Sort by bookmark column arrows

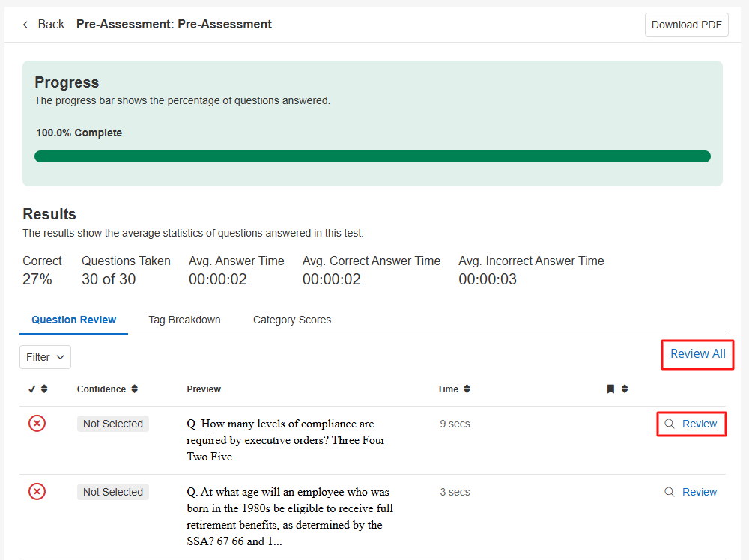coord(625,389)
